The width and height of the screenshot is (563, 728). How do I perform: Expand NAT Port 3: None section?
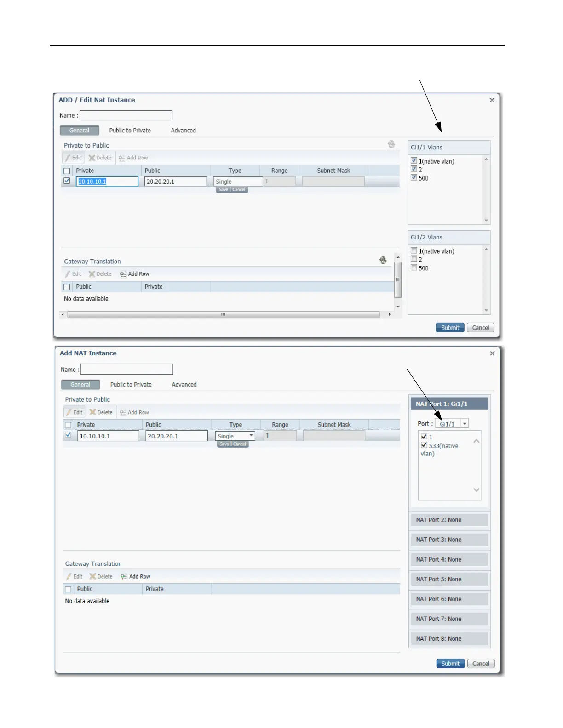click(x=449, y=540)
